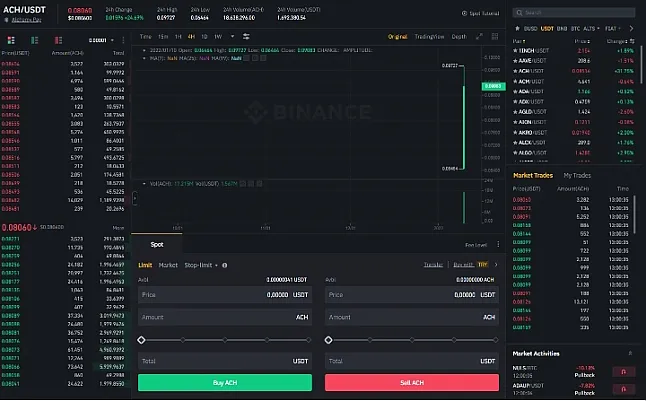
Task: Open order book three-dot options menu
Action: (123, 40)
